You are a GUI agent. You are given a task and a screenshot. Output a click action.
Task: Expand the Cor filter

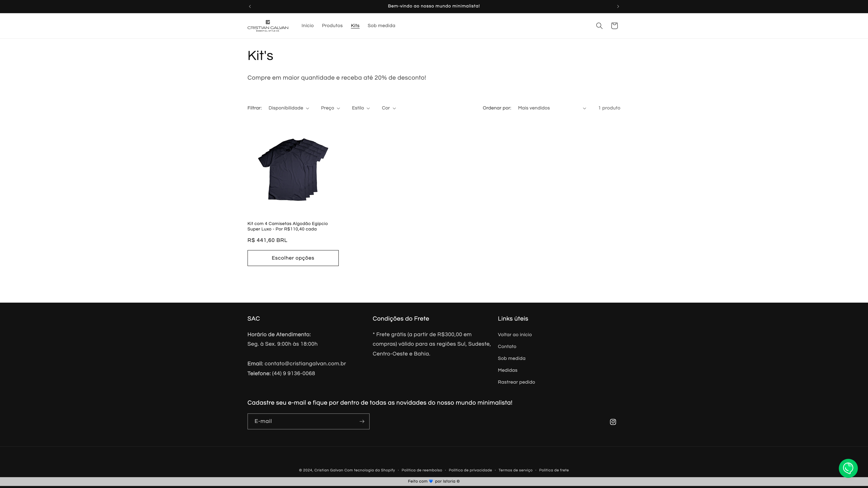click(x=389, y=108)
